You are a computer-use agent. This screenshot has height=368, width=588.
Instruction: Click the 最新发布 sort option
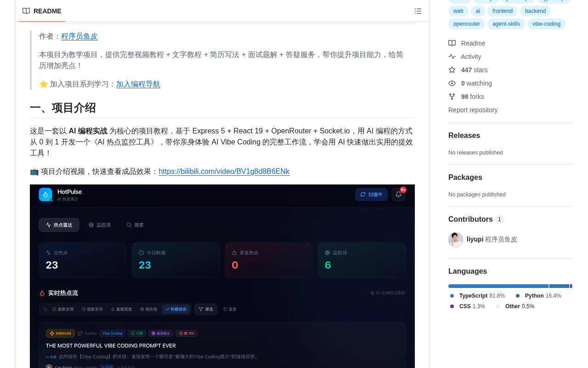[x=92, y=309]
